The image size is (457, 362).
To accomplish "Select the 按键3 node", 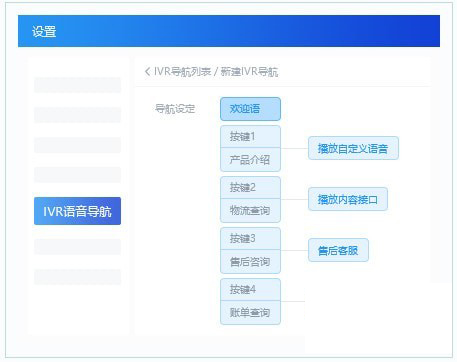I will coord(250,239).
